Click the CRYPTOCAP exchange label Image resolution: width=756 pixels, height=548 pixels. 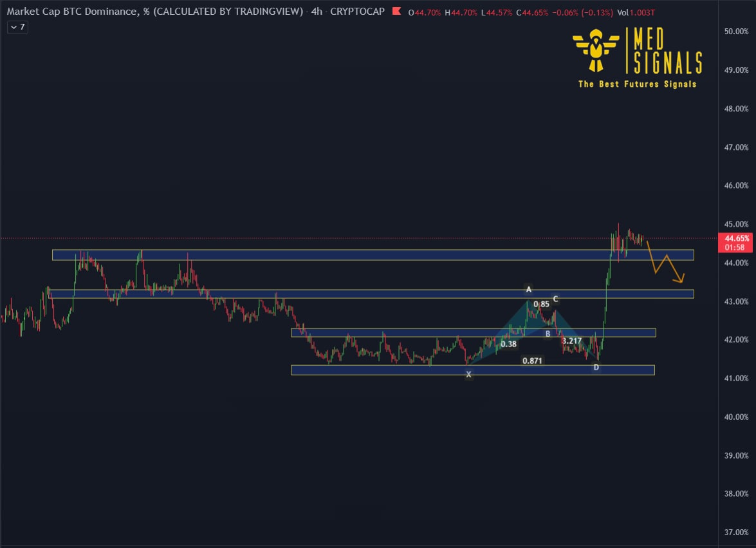(x=357, y=11)
